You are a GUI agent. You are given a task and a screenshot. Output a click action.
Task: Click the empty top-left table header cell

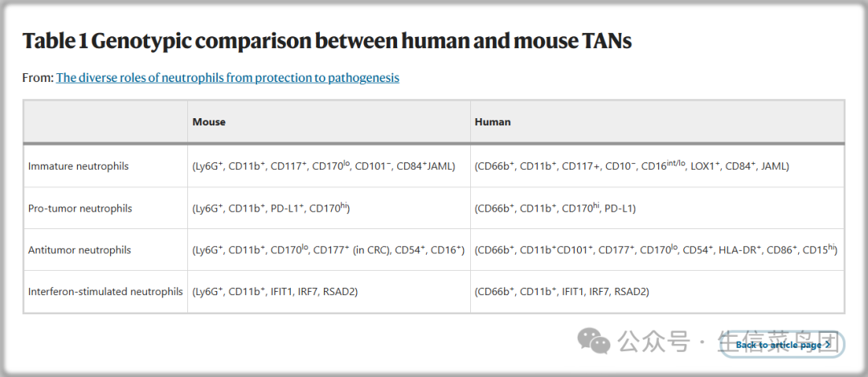105,122
